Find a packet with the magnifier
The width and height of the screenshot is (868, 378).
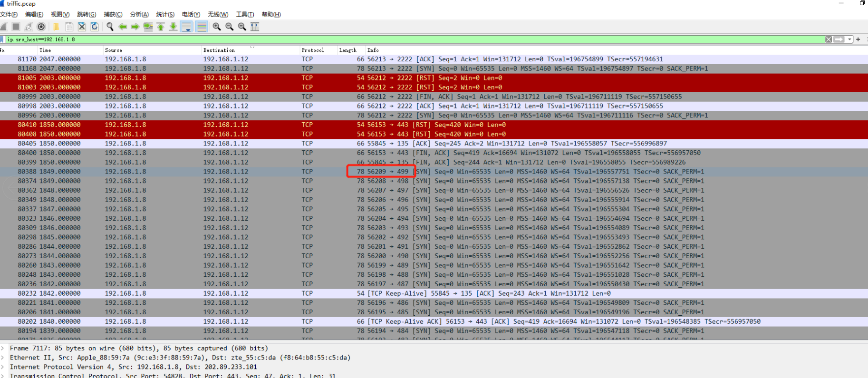coord(110,27)
